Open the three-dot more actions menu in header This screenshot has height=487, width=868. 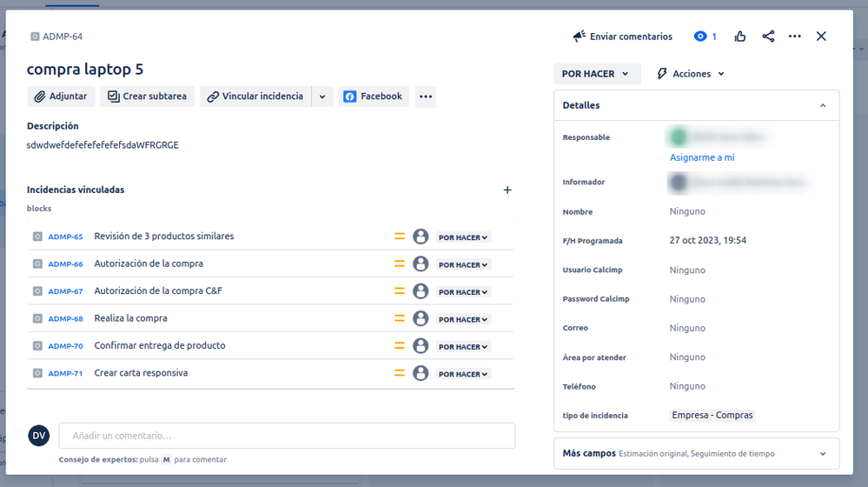pyautogui.click(x=794, y=37)
